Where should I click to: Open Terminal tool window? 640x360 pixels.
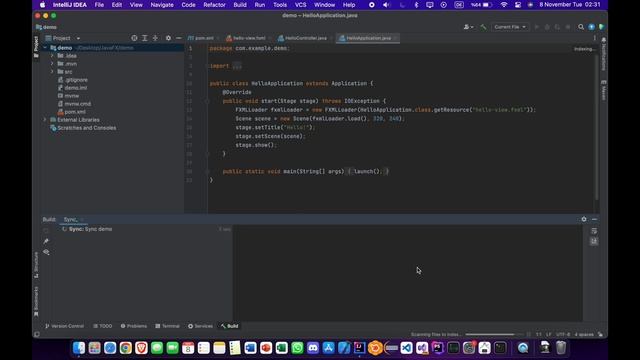click(x=167, y=326)
